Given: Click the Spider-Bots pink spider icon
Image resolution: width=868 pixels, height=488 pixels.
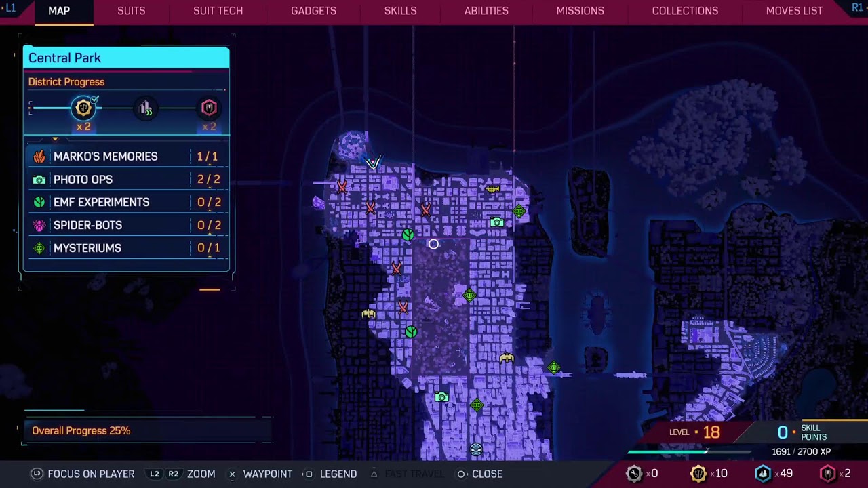Looking at the screenshot, I should (39, 225).
